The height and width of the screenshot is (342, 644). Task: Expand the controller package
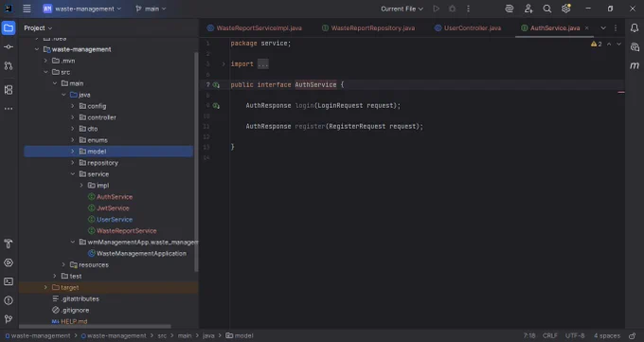(73, 117)
